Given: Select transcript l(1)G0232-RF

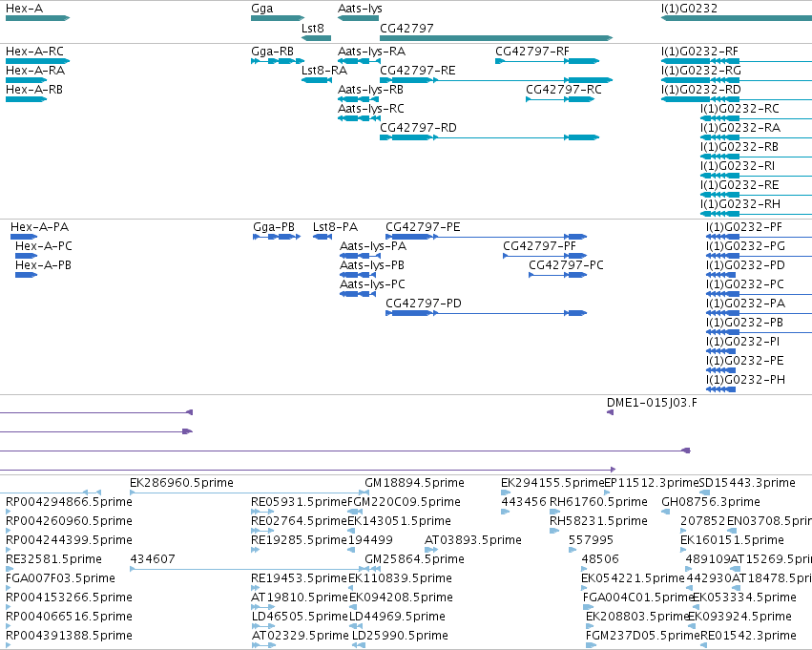Looking at the screenshot, I should [737, 61].
